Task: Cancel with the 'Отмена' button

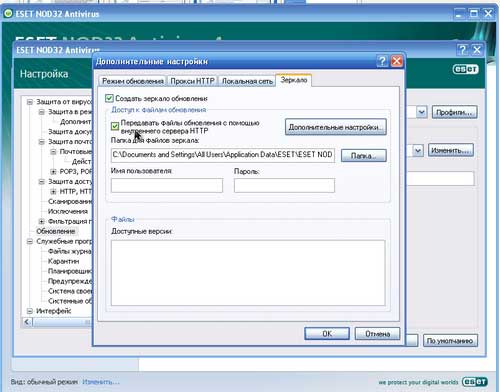Action: pyautogui.click(x=377, y=334)
